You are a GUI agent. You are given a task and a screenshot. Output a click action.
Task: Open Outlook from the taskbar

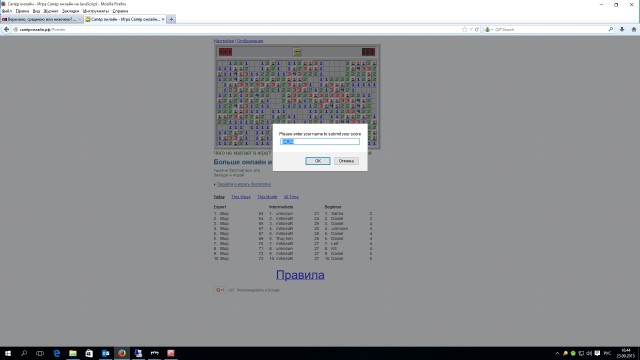tap(105, 353)
